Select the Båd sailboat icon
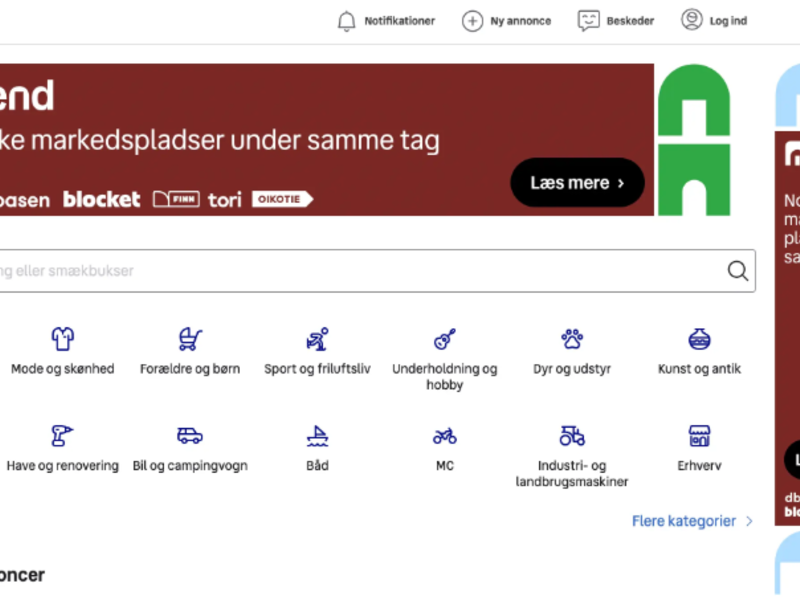 click(x=317, y=436)
